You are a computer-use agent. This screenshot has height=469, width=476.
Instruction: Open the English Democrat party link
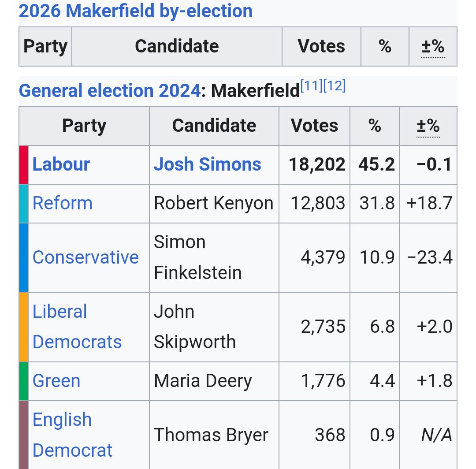point(72,435)
